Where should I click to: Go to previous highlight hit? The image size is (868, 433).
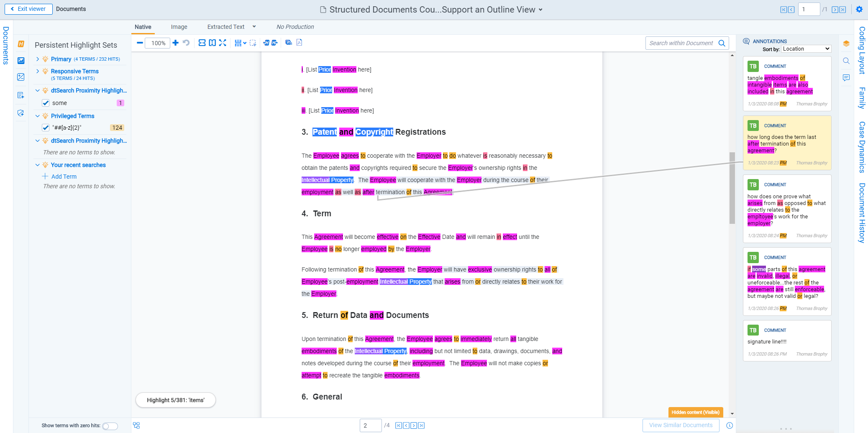266,43
